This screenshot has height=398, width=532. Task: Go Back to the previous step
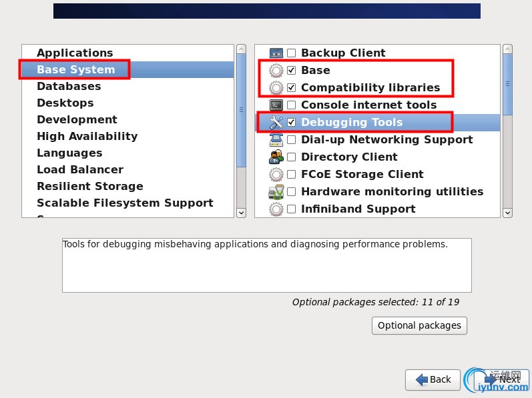433,380
